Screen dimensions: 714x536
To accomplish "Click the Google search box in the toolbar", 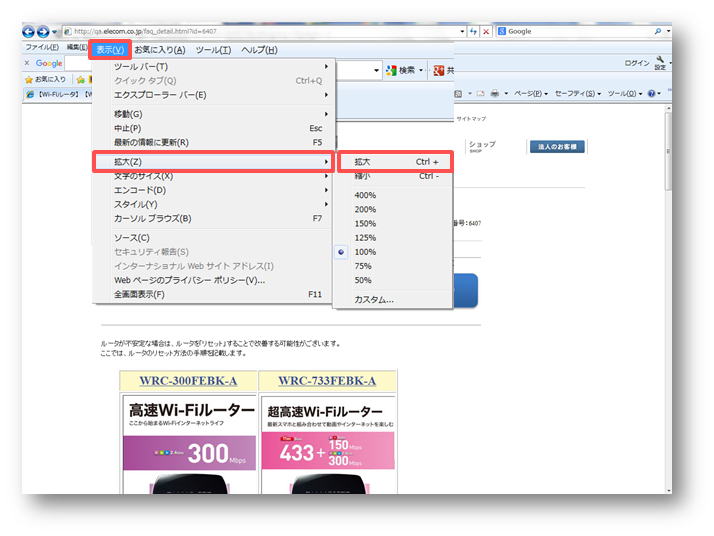I will click(x=575, y=31).
